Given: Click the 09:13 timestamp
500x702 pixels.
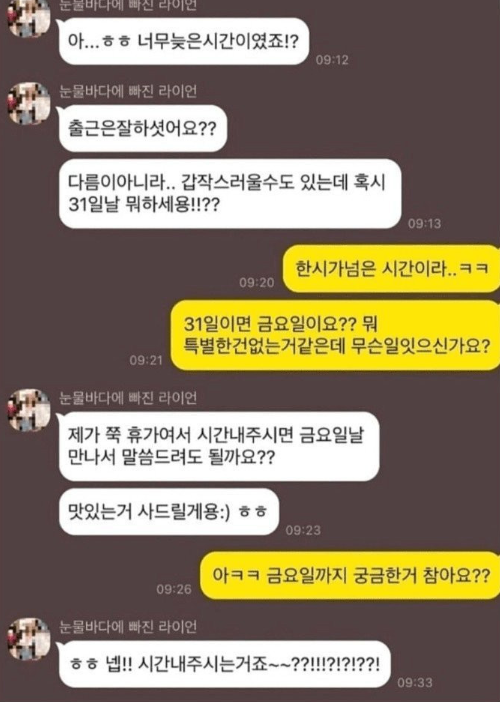Looking at the screenshot, I should 424,223.
